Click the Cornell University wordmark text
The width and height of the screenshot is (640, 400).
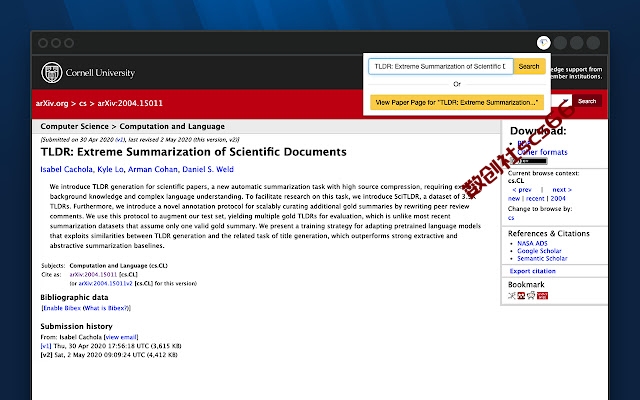click(x=100, y=73)
